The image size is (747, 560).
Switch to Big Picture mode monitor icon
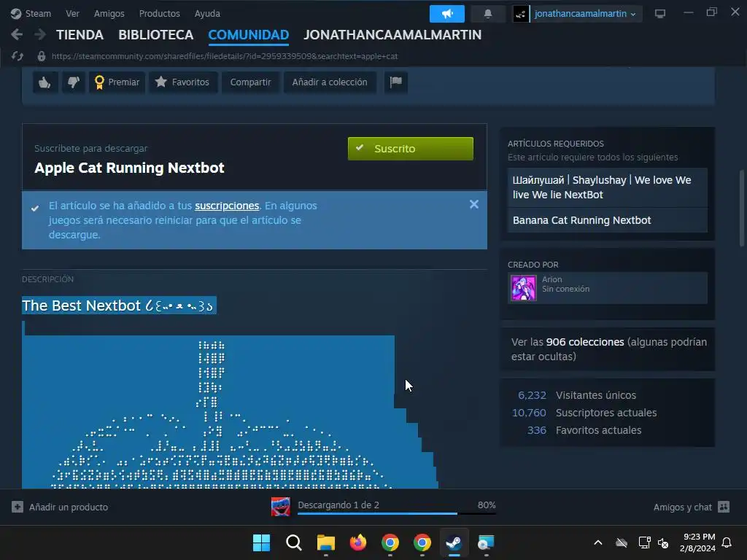tap(659, 14)
